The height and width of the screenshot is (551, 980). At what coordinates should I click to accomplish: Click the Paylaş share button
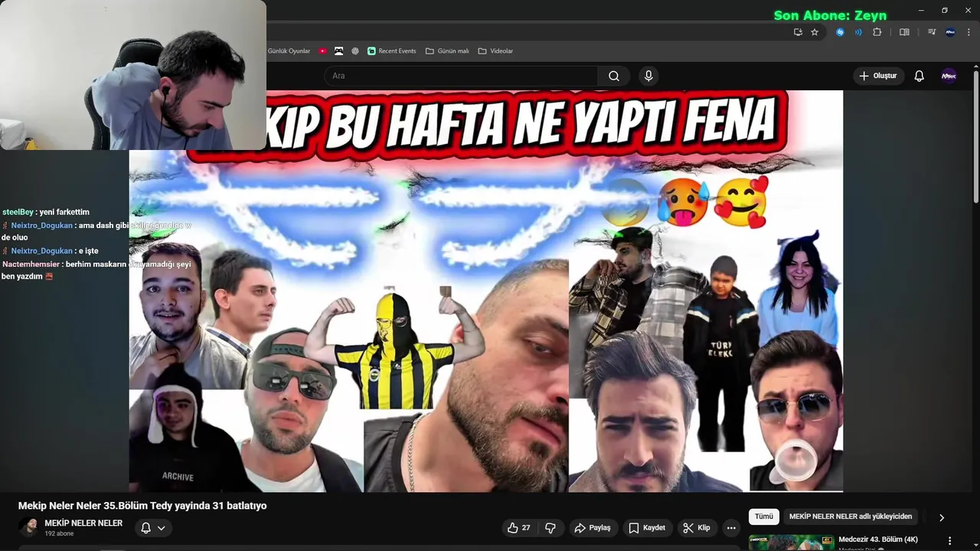[x=593, y=528]
